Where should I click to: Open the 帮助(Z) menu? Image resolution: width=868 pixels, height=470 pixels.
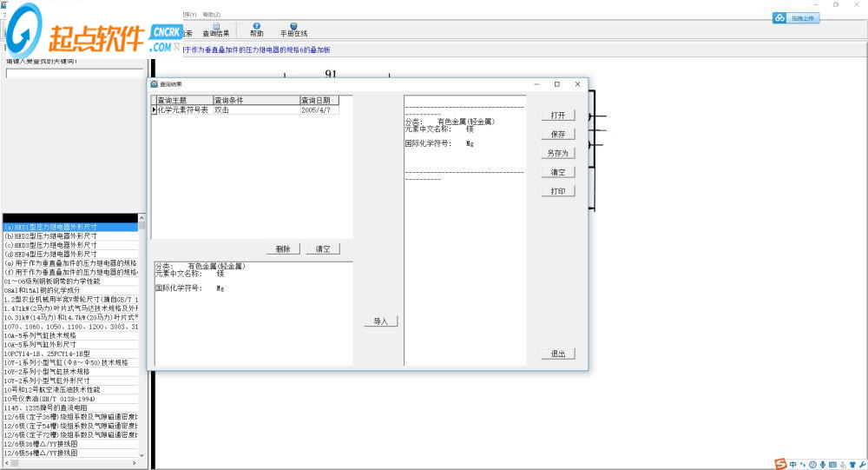212,15
